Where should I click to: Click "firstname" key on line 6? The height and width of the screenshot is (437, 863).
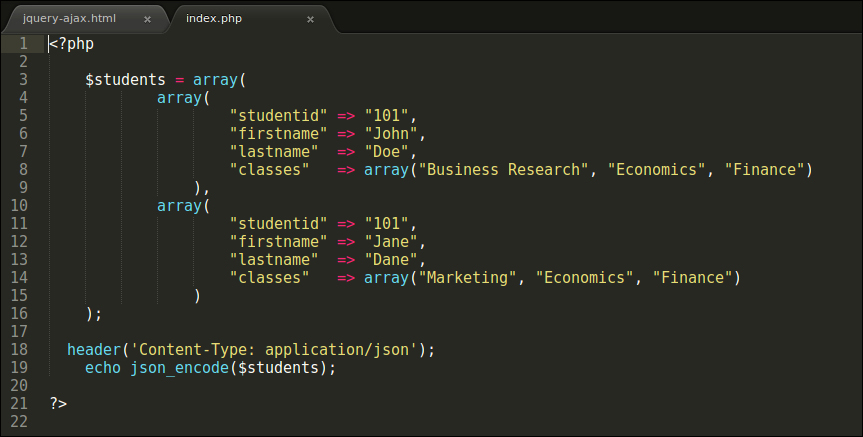[278, 134]
